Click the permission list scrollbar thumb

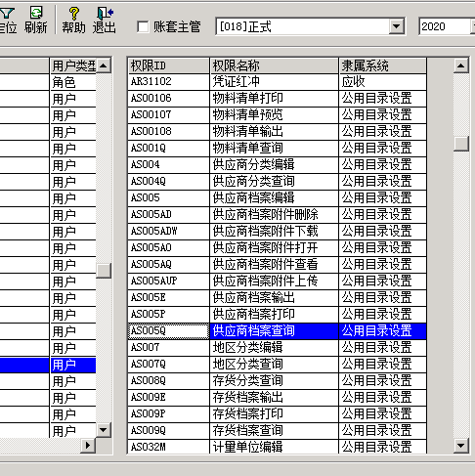coord(461,144)
